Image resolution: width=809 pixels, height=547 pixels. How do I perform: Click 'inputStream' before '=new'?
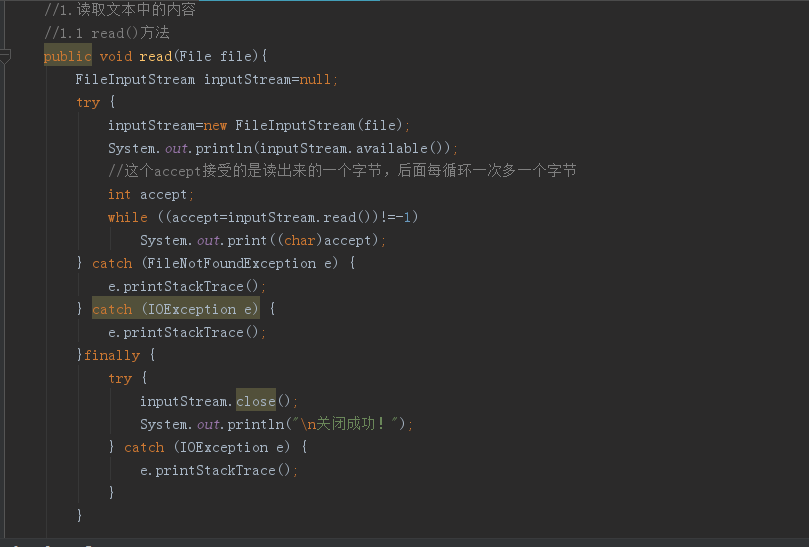point(151,125)
